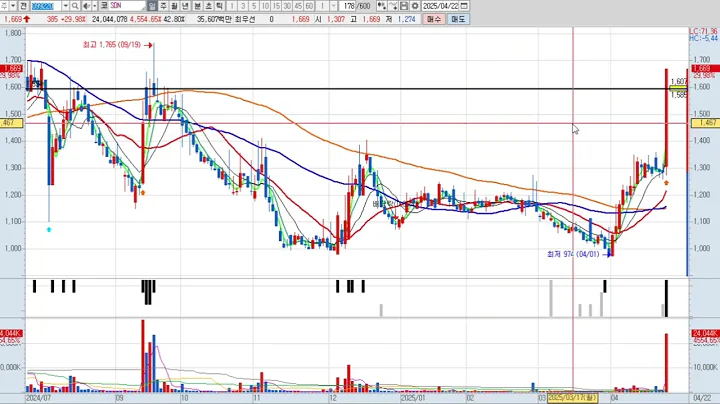Select the yearly (년) chart period
The height and width of the screenshot is (404, 720).
coord(185,6)
